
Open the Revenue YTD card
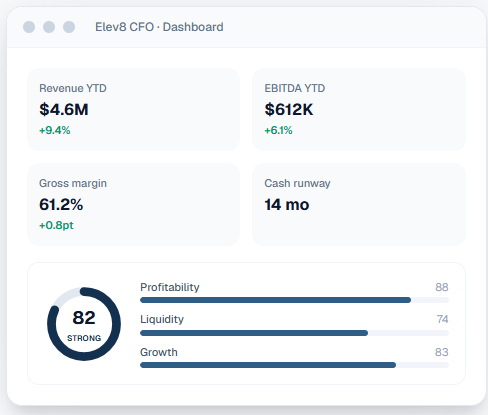133,109
